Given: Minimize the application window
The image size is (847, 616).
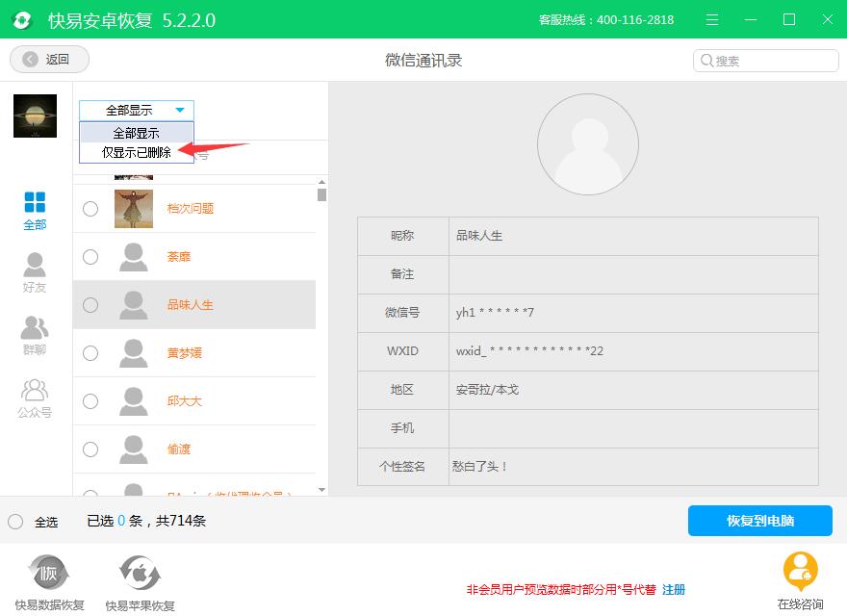Looking at the screenshot, I should coord(751,20).
